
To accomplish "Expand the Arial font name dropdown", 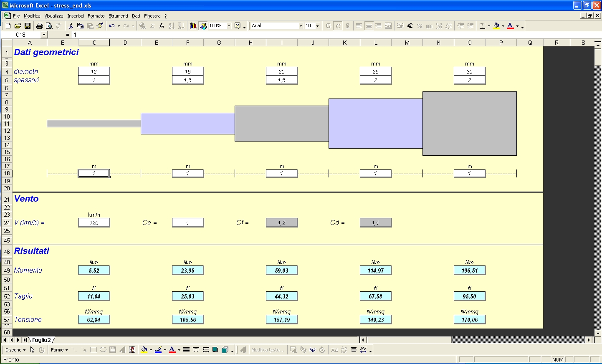I will (301, 26).
